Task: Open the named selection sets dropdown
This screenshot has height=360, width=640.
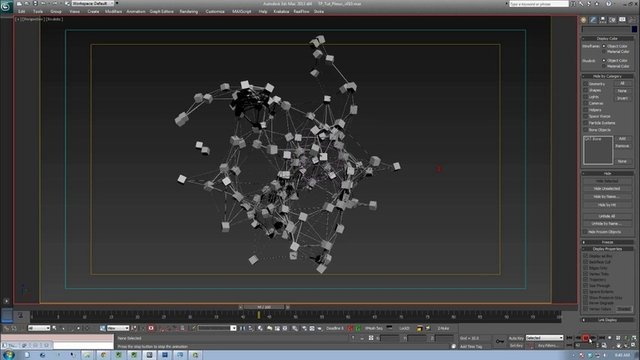Action: (217, 328)
